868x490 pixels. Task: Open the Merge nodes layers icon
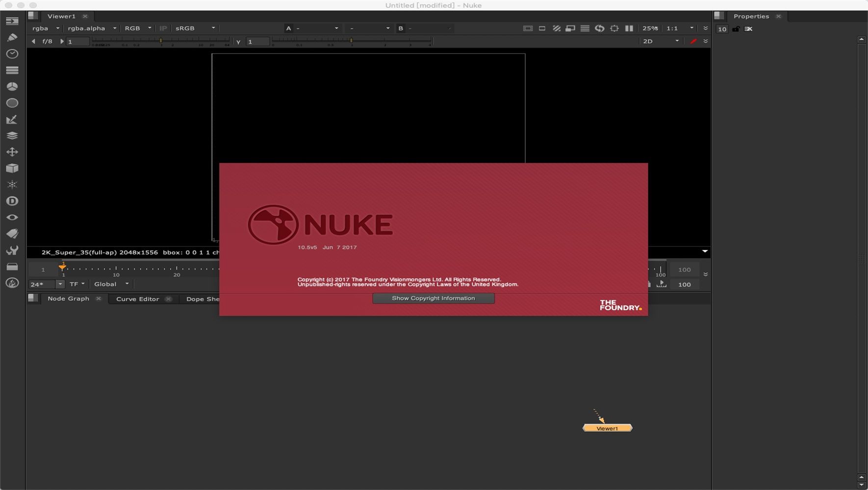[12, 136]
